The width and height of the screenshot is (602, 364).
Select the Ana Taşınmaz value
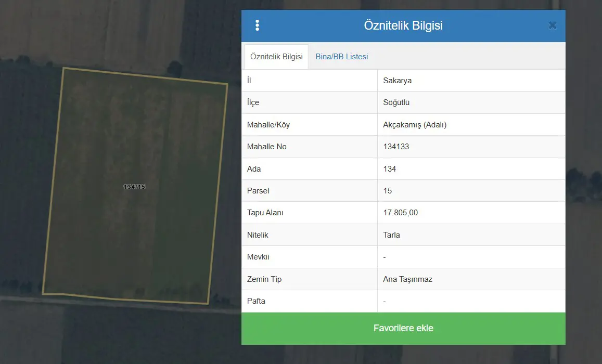pos(408,279)
